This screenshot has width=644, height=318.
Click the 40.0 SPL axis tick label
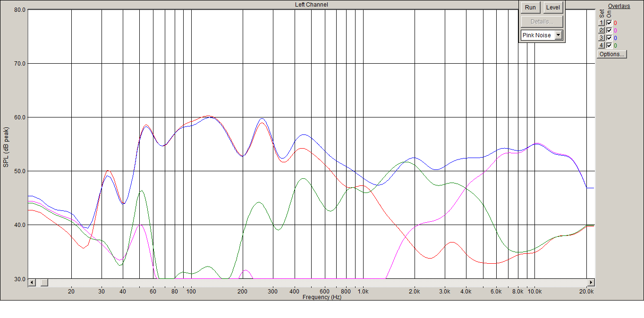pyautogui.click(x=19, y=225)
